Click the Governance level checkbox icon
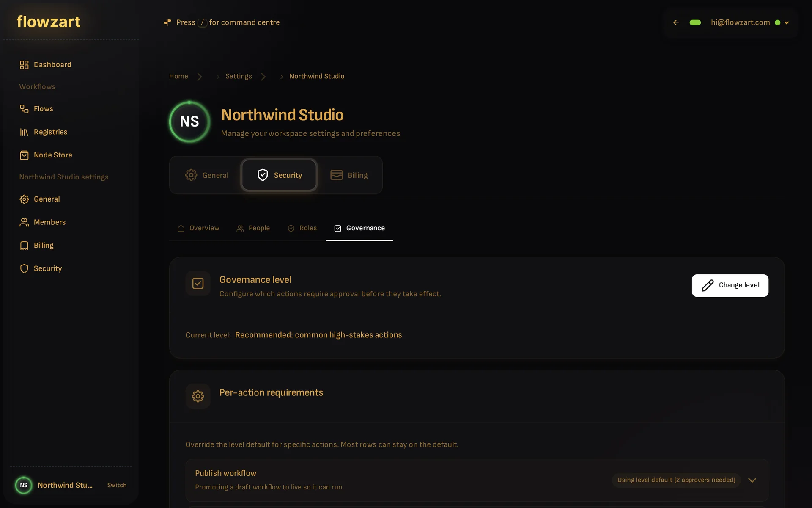Screen dimensions: 812x508 [x=198, y=283]
